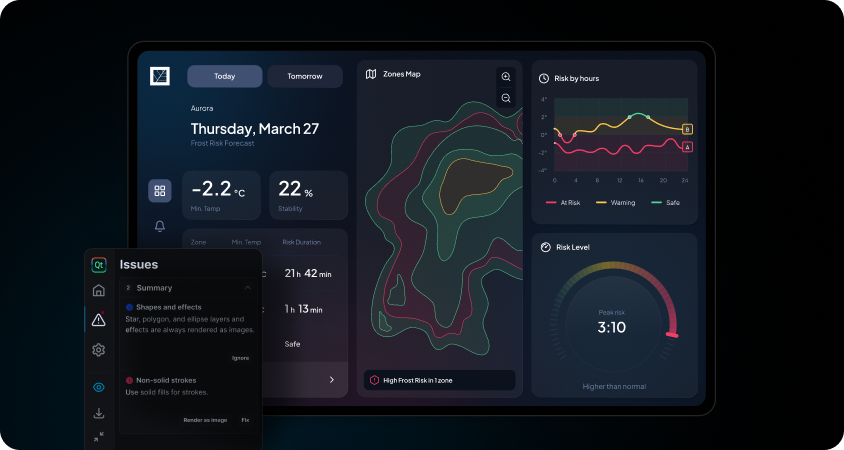Click the Risk Duration column header
Image resolution: width=844 pixels, height=450 pixels.
pos(301,242)
